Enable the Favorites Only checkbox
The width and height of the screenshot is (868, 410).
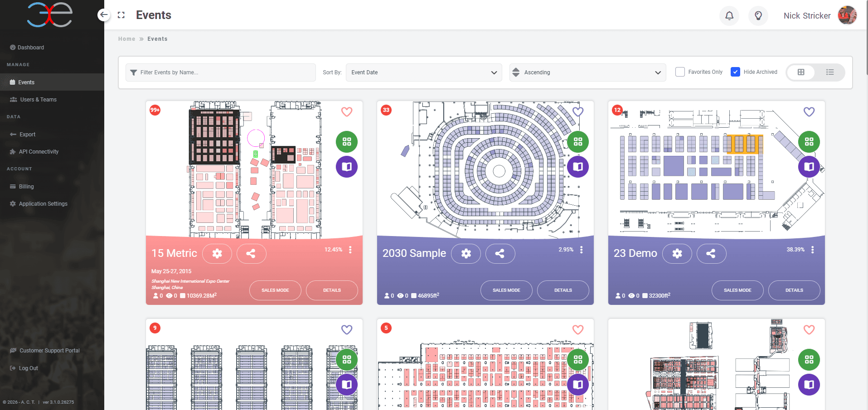(680, 72)
